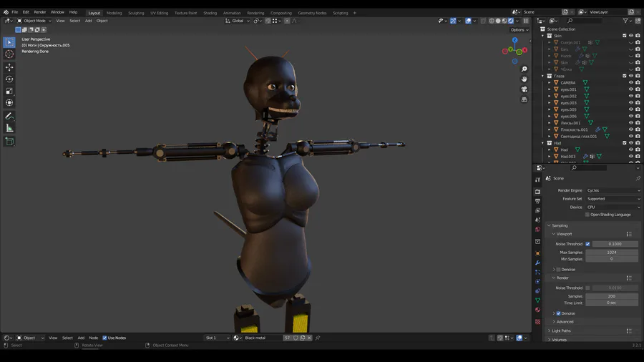Open the Tool properties tab
The width and height of the screenshot is (644, 362).
coord(537,180)
